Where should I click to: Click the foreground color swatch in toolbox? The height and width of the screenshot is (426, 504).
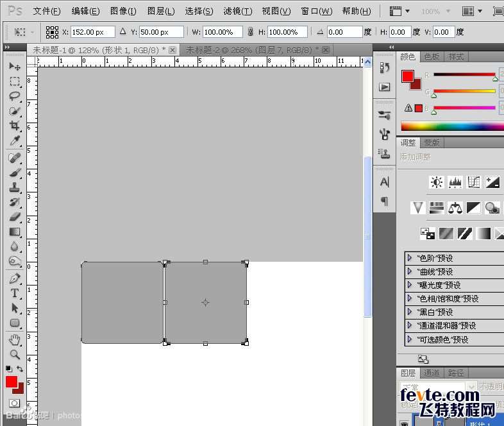12,382
